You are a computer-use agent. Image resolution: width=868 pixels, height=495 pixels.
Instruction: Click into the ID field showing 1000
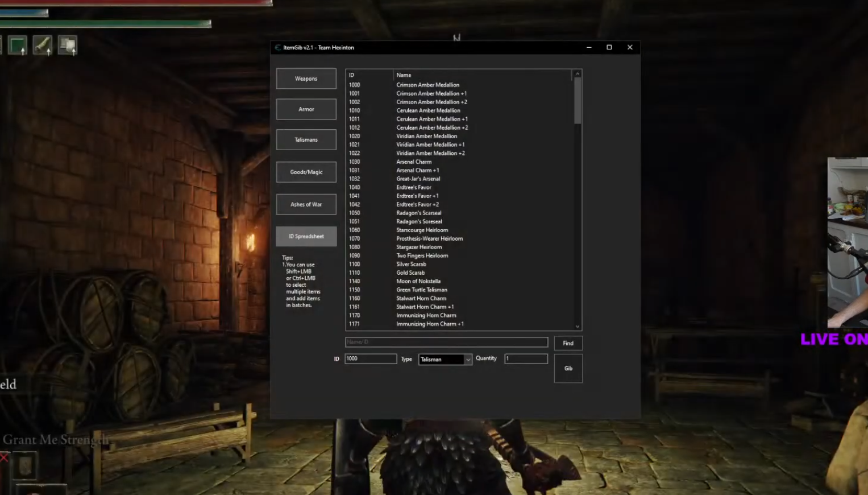[x=371, y=358]
